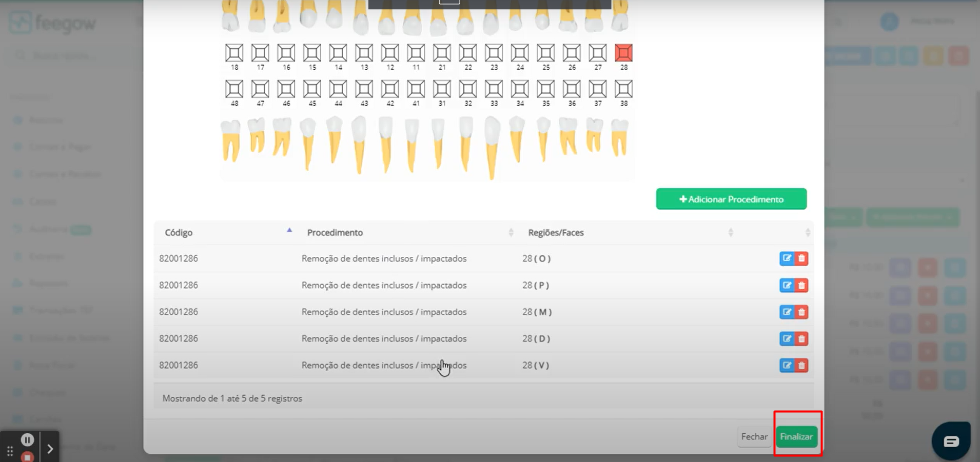
Task: Expand the recorder control arrow
Action: (50, 449)
